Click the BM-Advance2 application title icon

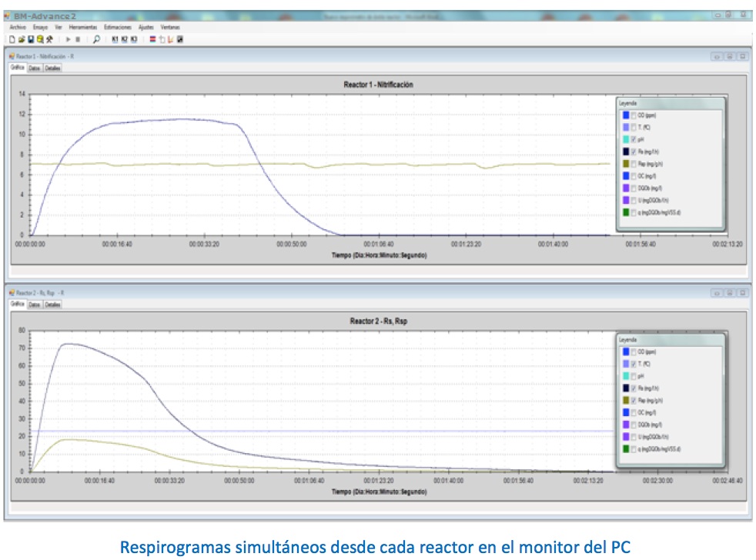(x=7, y=16)
